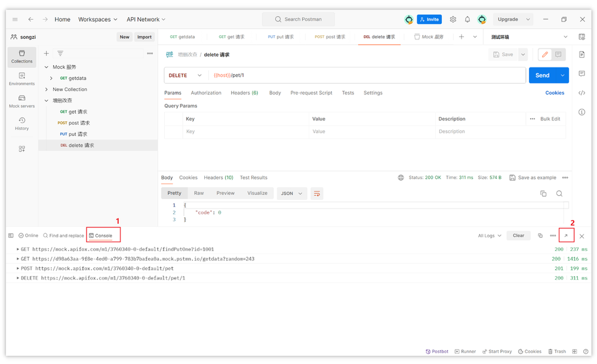Screen dimensions: 597x364
Task: Click the Cookies link in request
Action: 555,93
